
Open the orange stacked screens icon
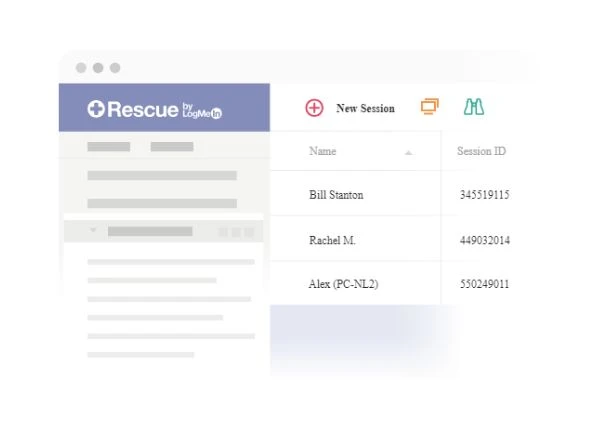pos(430,108)
